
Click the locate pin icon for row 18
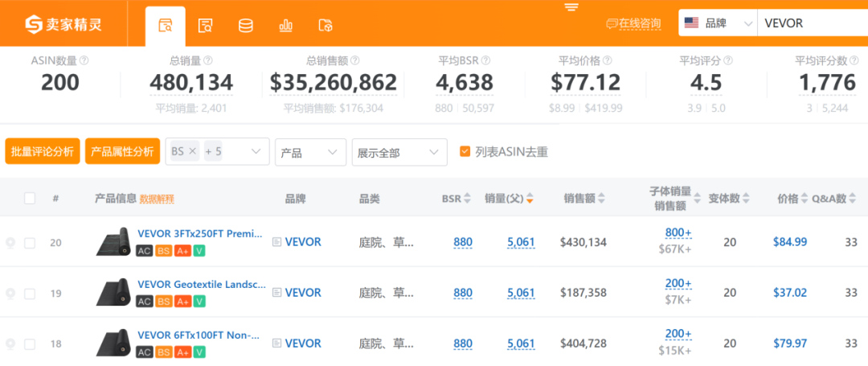coord(10,344)
